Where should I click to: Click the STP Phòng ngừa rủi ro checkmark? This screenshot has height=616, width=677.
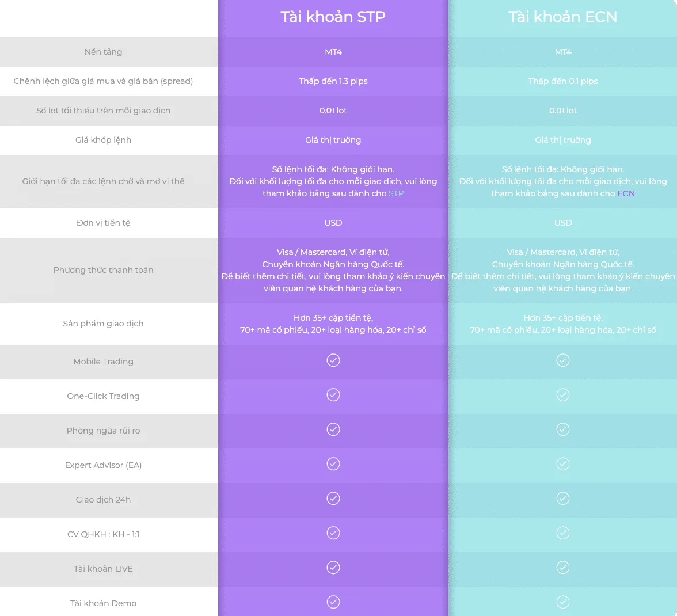333,429
